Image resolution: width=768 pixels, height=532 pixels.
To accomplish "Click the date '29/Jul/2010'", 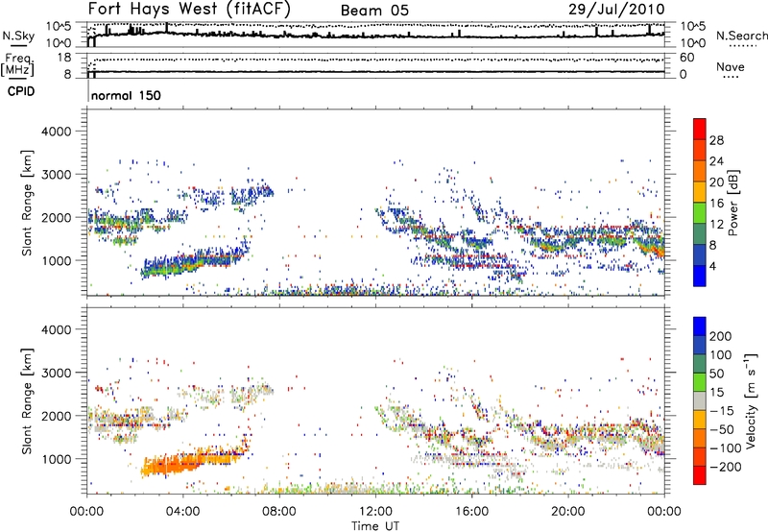I will (616, 9).
